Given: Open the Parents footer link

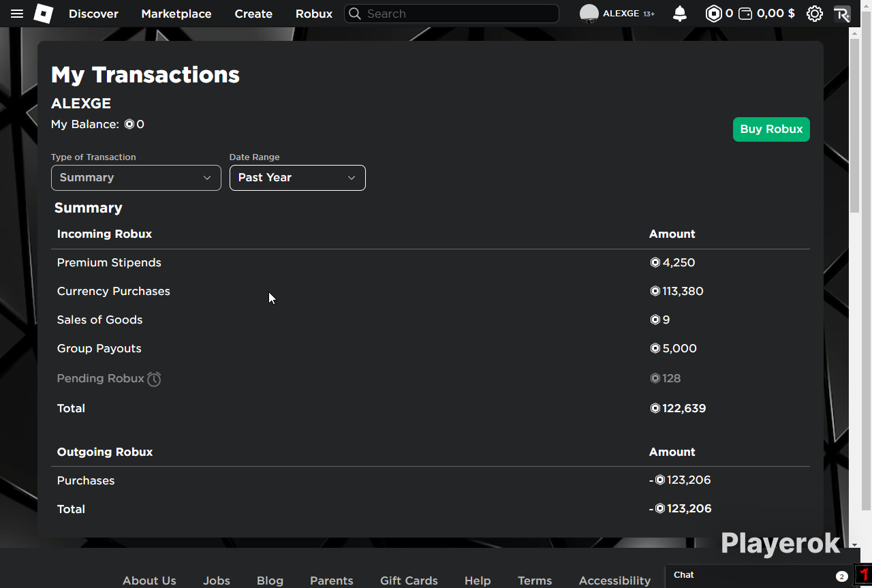Looking at the screenshot, I should tap(332, 581).
